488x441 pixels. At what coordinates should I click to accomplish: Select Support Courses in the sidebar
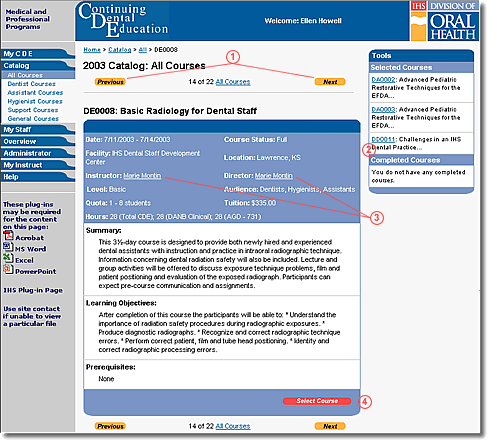33,110
